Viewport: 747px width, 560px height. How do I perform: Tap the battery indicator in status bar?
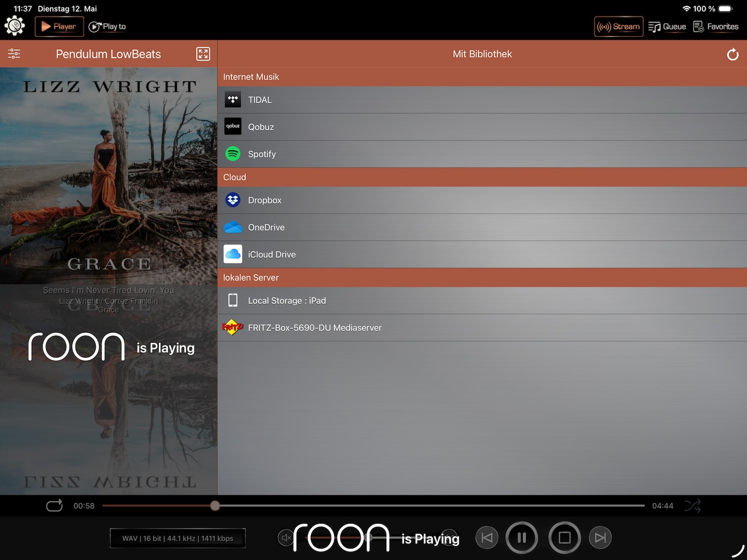click(726, 9)
